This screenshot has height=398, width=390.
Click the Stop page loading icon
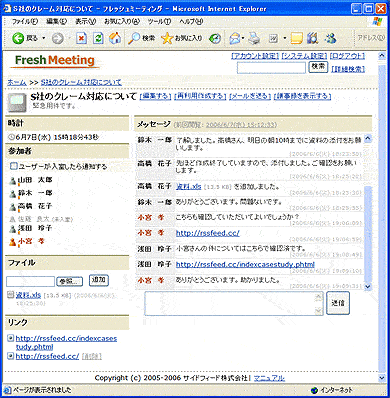(81, 38)
